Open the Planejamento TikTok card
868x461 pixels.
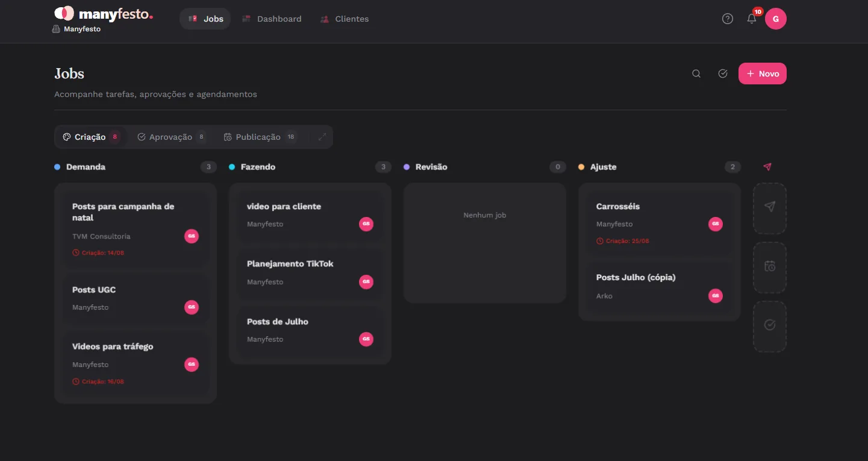tap(310, 273)
